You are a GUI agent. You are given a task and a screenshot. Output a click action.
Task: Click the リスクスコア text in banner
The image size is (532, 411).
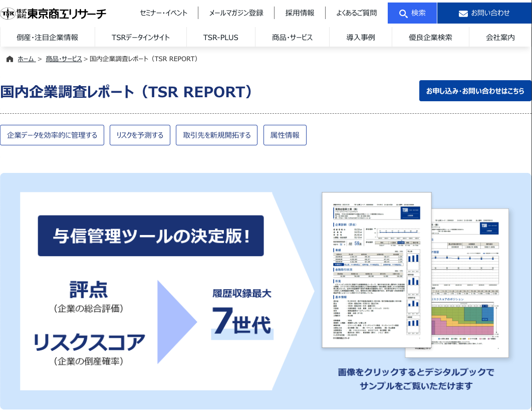(89, 342)
